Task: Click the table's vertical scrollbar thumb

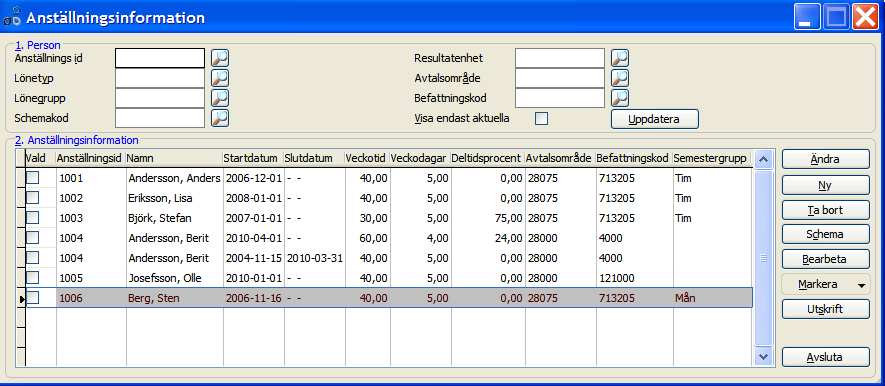Action: pos(764,258)
